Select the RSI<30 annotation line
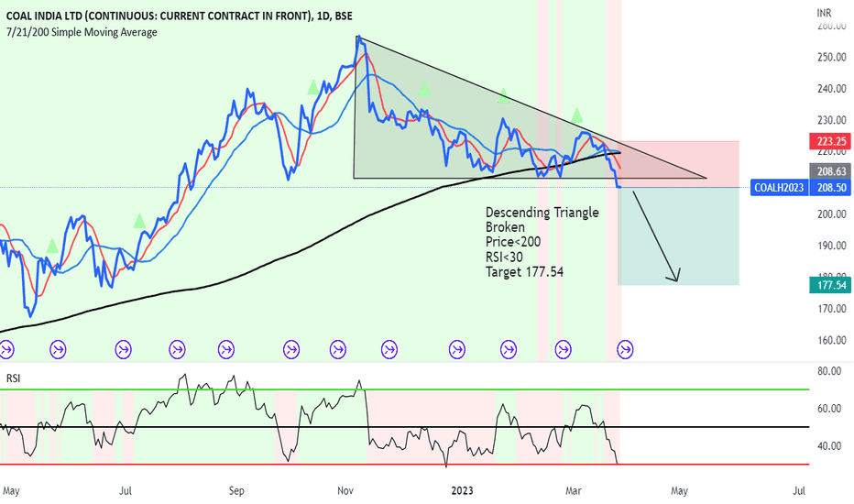The width and height of the screenshot is (854, 504). [x=504, y=257]
